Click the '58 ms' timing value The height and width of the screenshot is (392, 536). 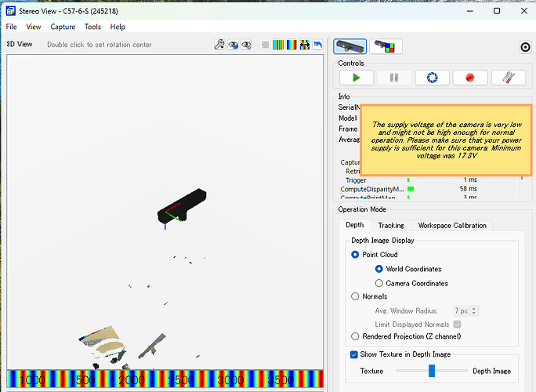[468, 189]
